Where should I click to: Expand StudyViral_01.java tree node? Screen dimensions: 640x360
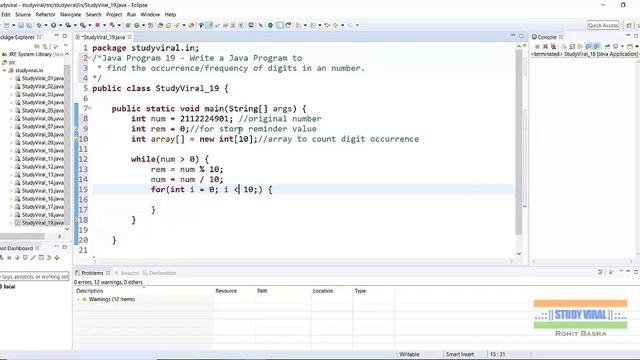(x=11, y=78)
